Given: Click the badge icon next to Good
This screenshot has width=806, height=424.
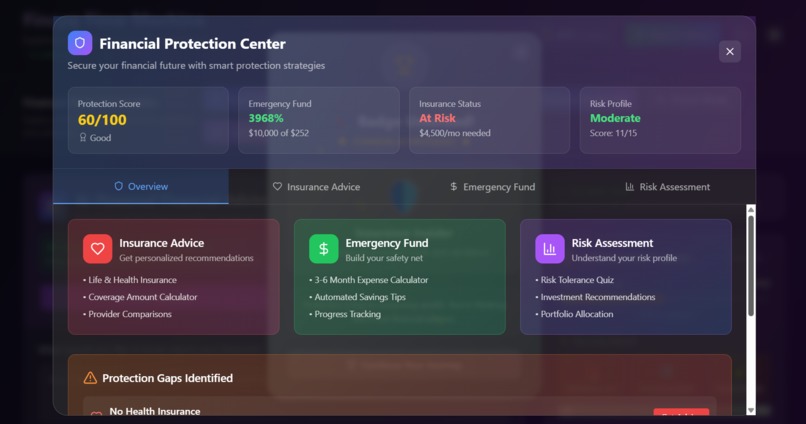Looking at the screenshot, I should pyautogui.click(x=83, y=137).
